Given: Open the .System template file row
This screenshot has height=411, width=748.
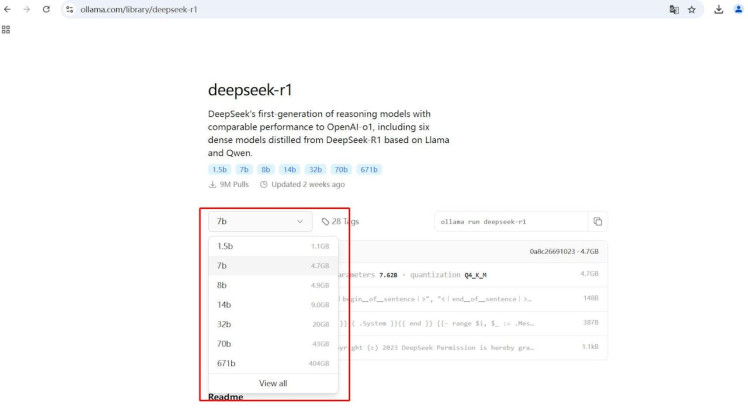Looking at the screenshot, I should point(472,323).
